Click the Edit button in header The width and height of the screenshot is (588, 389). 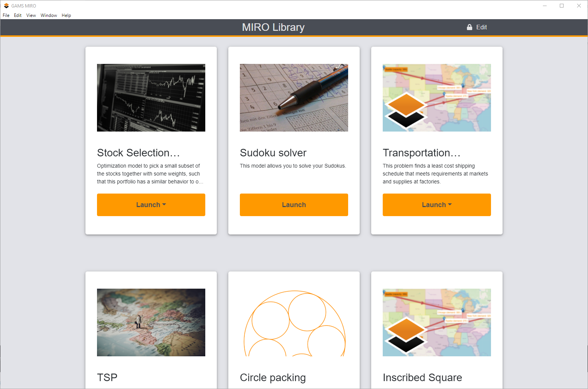click(x=481, y=27)
